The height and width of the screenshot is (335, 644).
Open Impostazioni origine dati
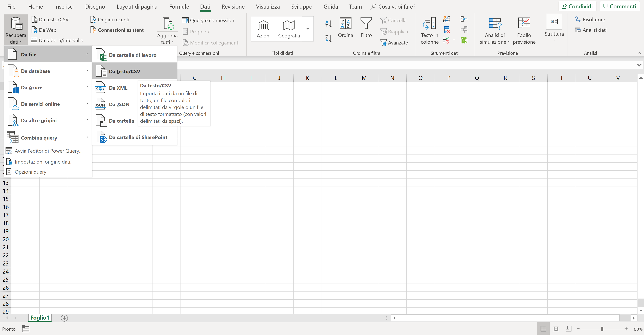(x=48, y=162)
